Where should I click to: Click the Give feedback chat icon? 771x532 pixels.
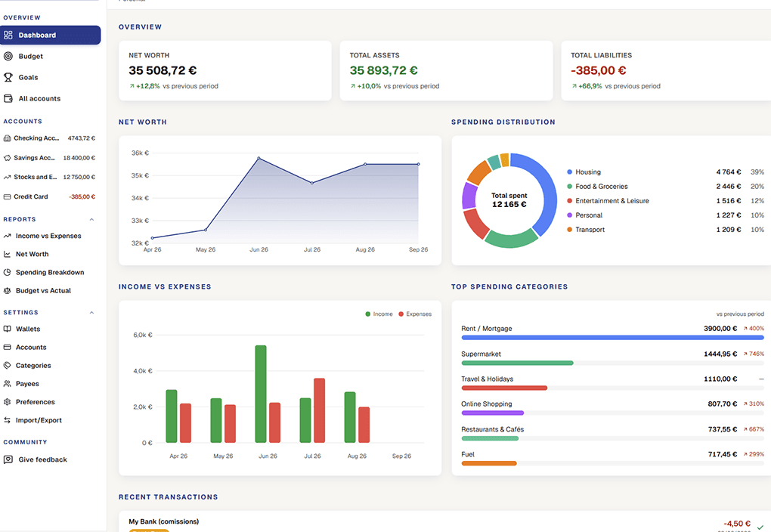(8, 459)
